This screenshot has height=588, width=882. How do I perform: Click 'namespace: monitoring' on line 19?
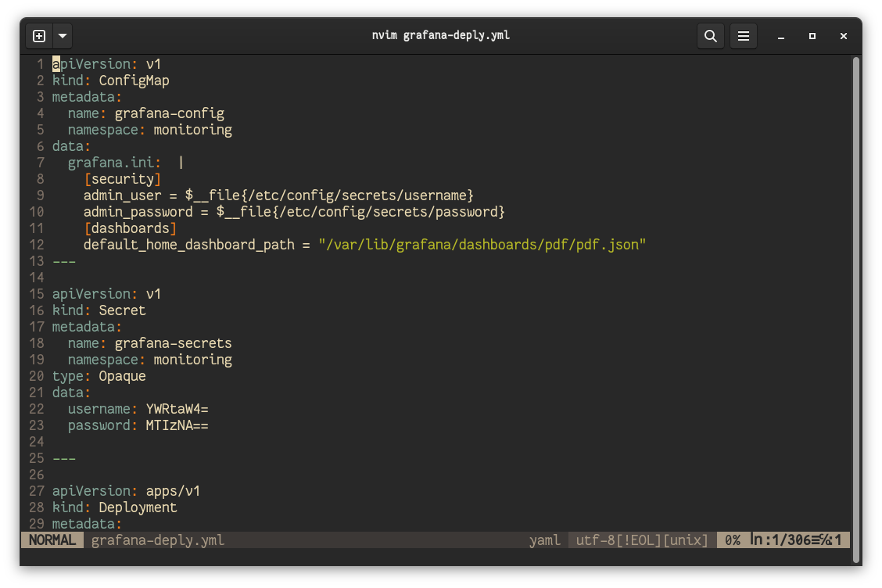[x=149, y=360]
